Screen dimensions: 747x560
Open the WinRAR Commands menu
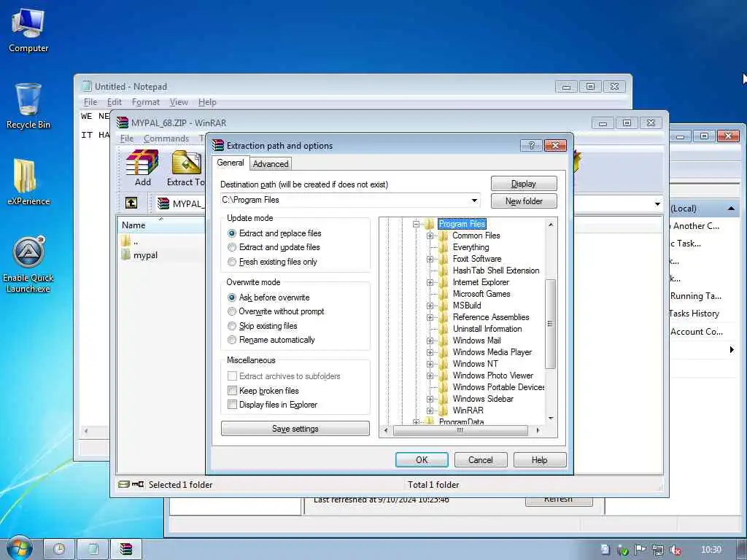(166, 138)
